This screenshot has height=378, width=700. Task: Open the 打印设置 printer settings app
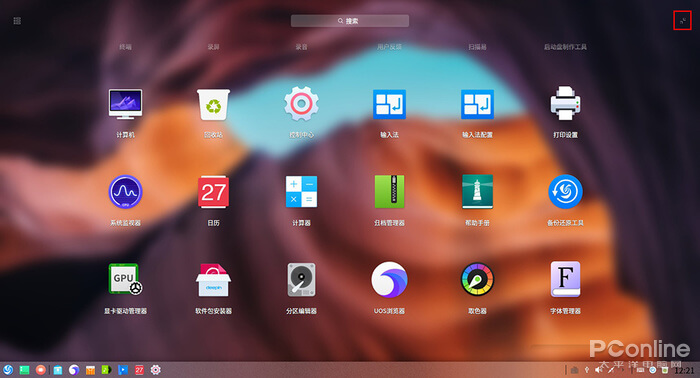pos(565,103)
